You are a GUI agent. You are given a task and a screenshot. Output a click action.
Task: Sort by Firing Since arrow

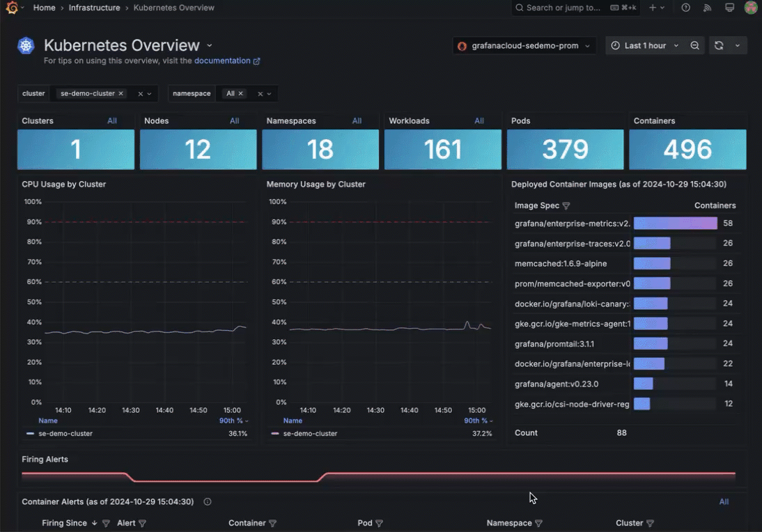[94, 523]
